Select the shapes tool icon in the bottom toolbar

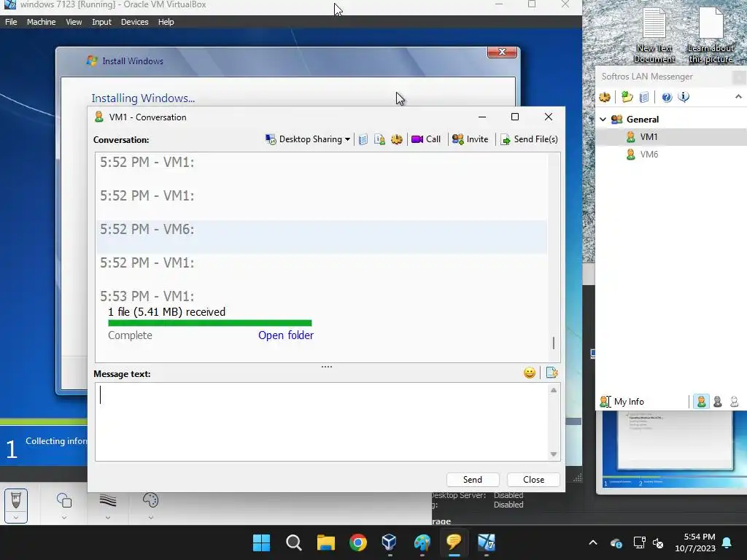point(64,500)
